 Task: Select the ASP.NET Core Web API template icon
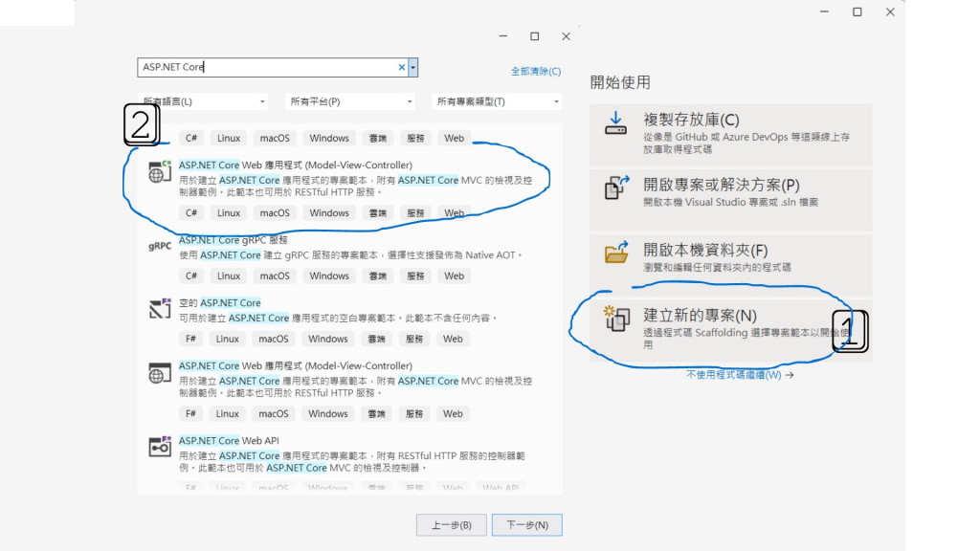point(160,447)
